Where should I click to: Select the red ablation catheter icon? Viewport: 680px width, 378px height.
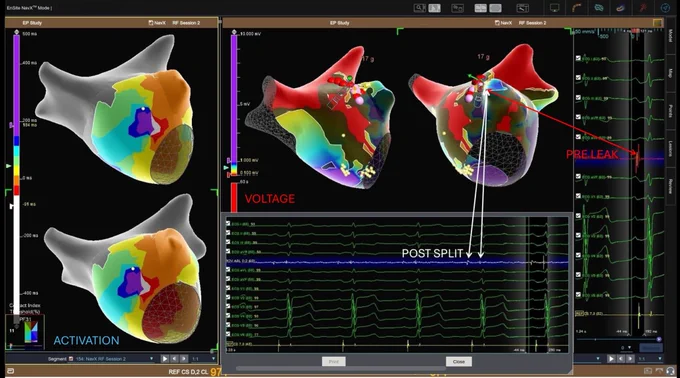point(643,8)
